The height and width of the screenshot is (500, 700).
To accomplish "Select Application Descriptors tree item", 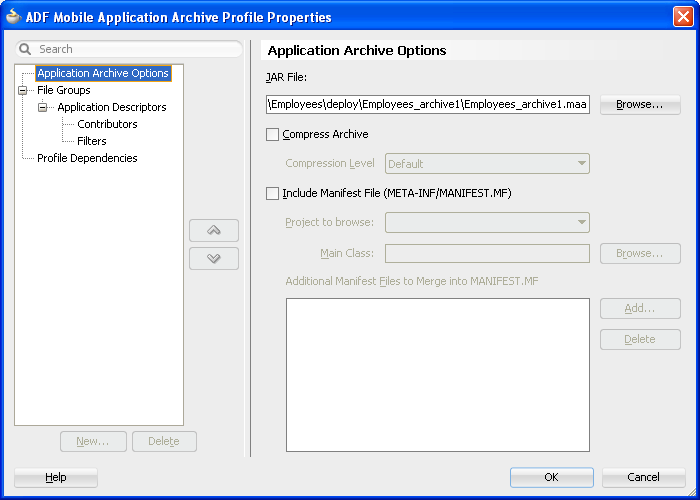I will click(112, 107).
